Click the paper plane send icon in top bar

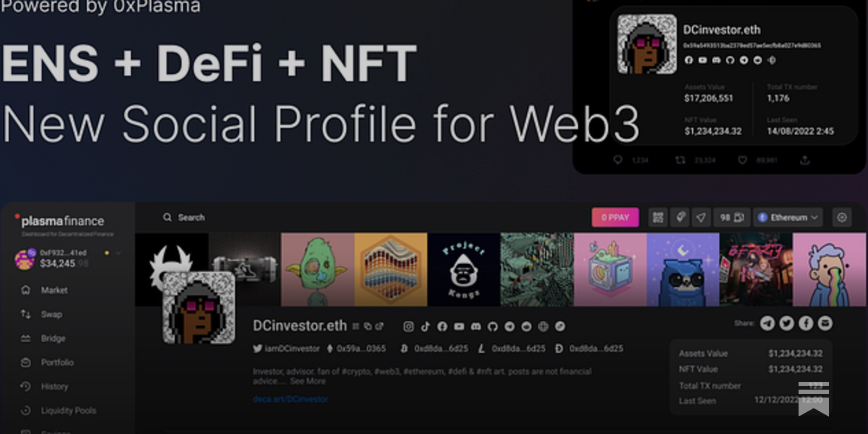701,218
